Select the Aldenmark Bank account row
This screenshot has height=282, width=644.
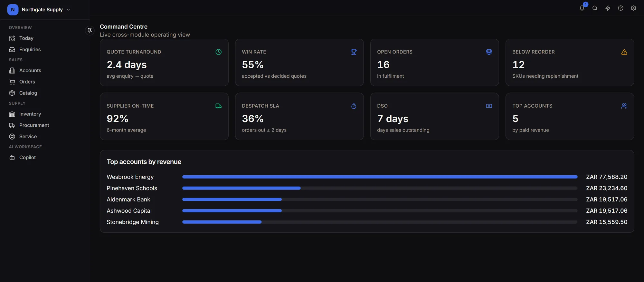367,199
